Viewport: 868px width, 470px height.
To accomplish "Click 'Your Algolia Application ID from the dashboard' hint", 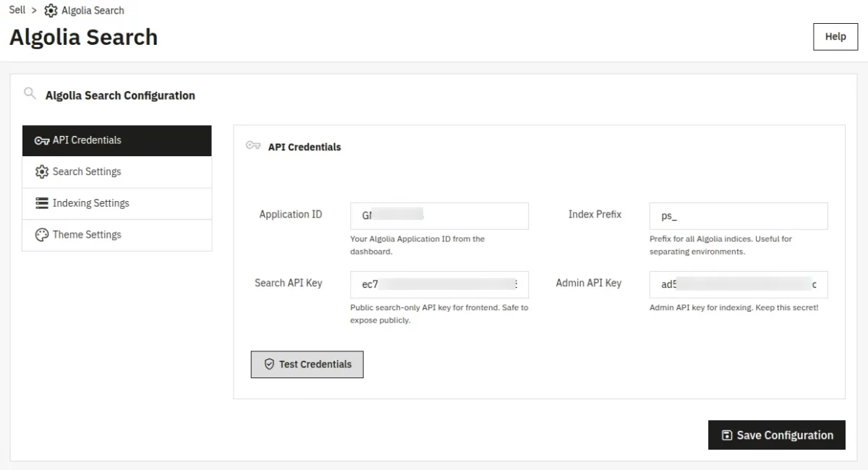I will (x=417, y=245).
